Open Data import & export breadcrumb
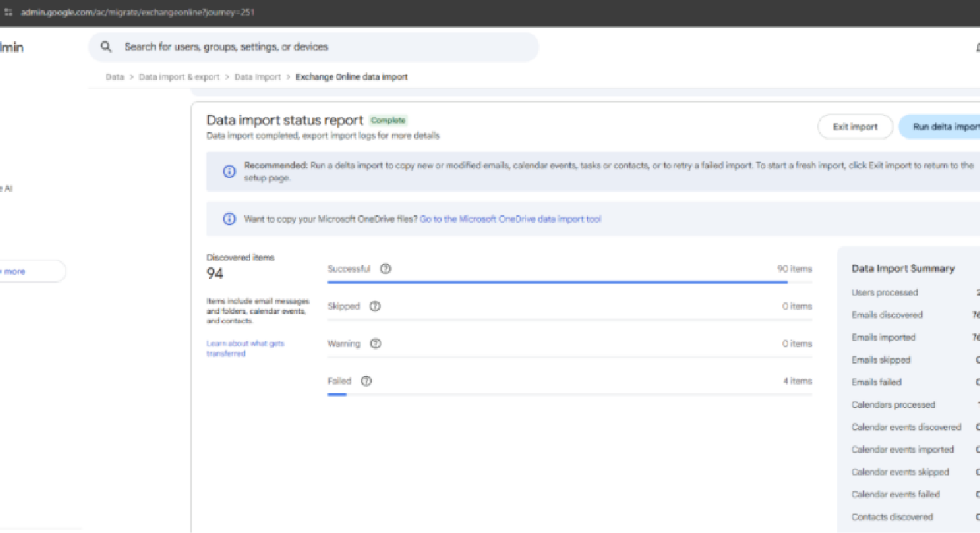 [x=179, y=77]
